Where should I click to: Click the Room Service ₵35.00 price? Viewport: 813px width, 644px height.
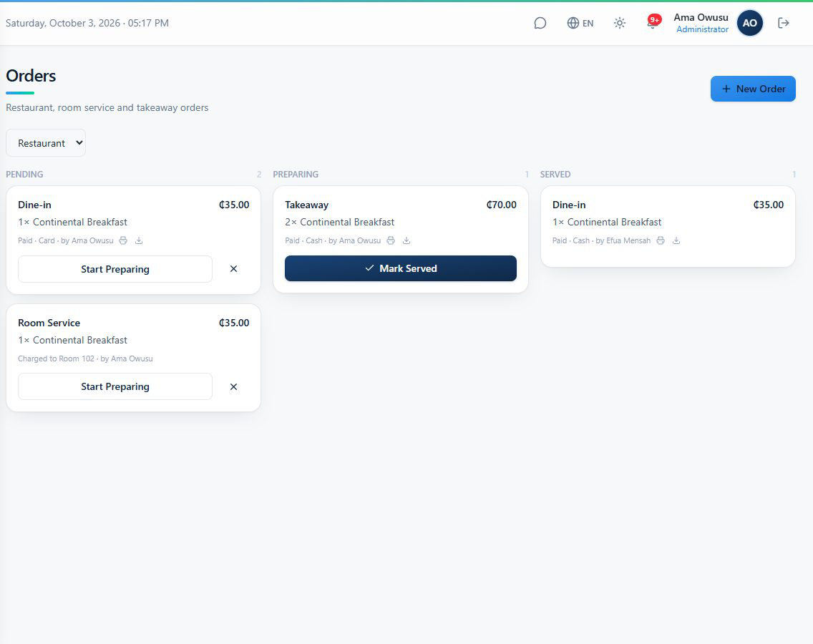[x=234, y=323]
